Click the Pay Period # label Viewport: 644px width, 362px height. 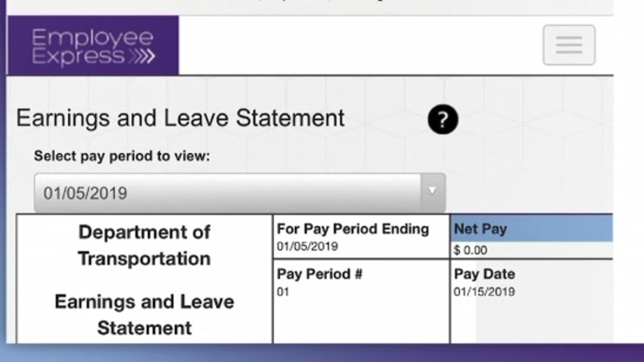(x=319, y=274)
